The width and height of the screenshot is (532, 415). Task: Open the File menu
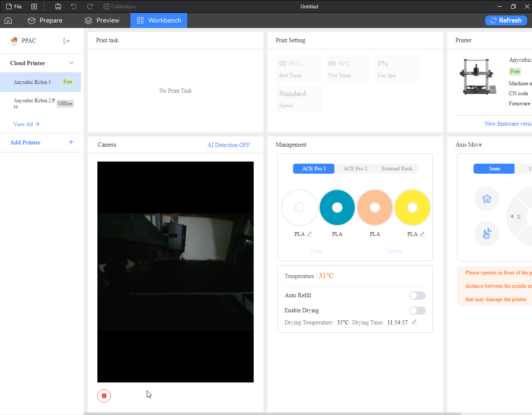click(14, 7)
